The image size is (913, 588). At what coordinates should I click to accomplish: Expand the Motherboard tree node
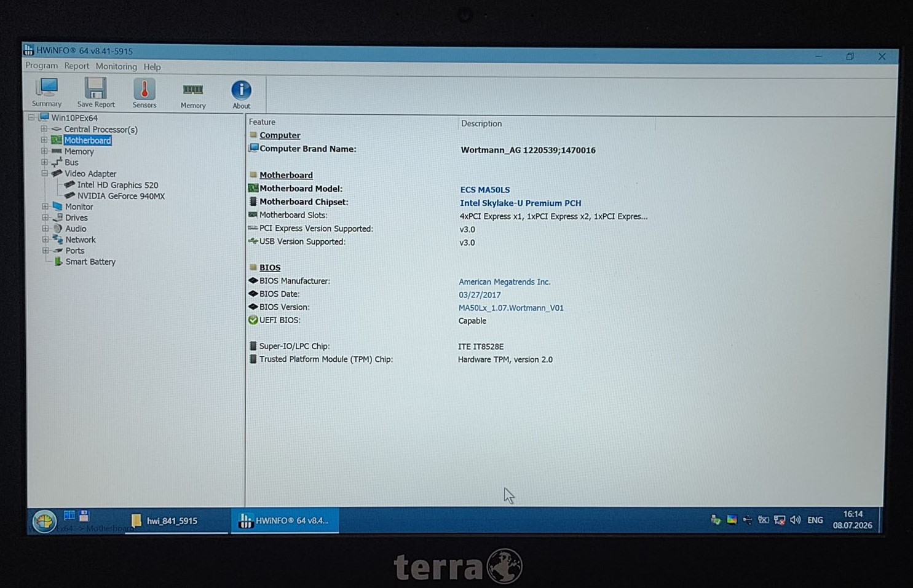coord(44,140)
